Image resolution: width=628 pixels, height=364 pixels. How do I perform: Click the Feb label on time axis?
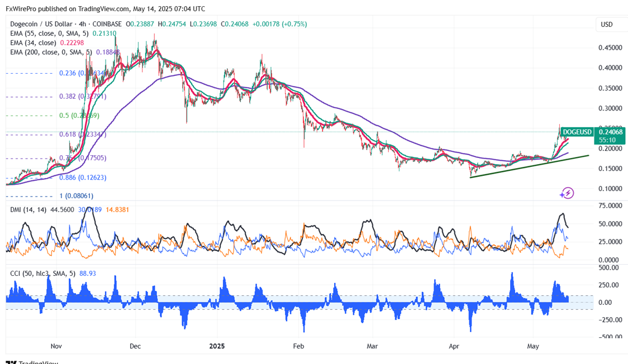point(298,346)
